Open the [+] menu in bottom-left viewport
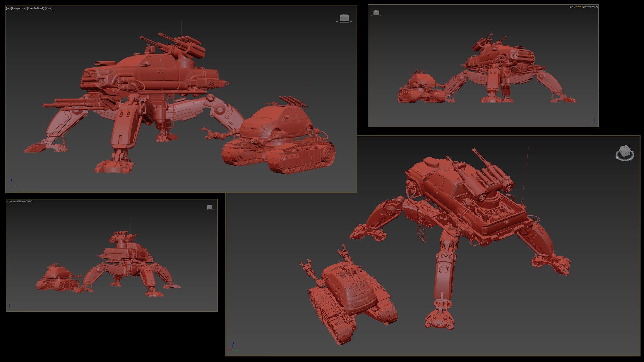This screenshot has height=362, width=644. (8, 201)
